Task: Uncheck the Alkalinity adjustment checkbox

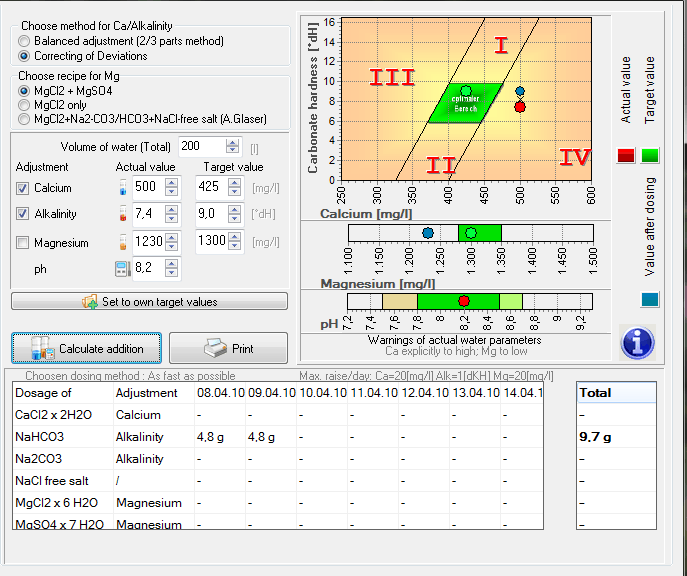Action: point(23,215)
